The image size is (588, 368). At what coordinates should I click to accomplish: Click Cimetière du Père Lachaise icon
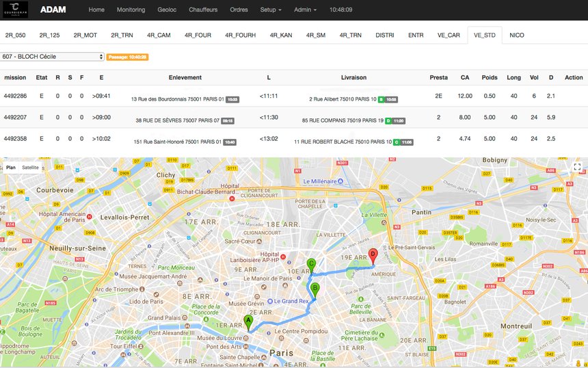[382, 335]
